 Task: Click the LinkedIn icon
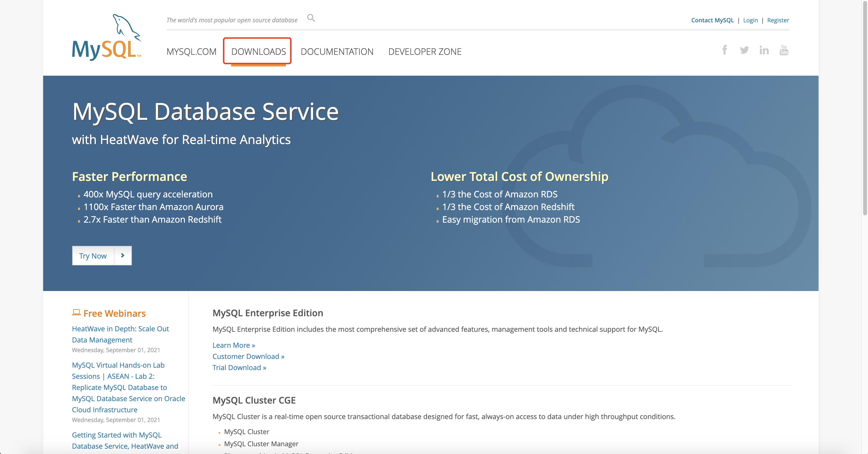pos(764,50)
